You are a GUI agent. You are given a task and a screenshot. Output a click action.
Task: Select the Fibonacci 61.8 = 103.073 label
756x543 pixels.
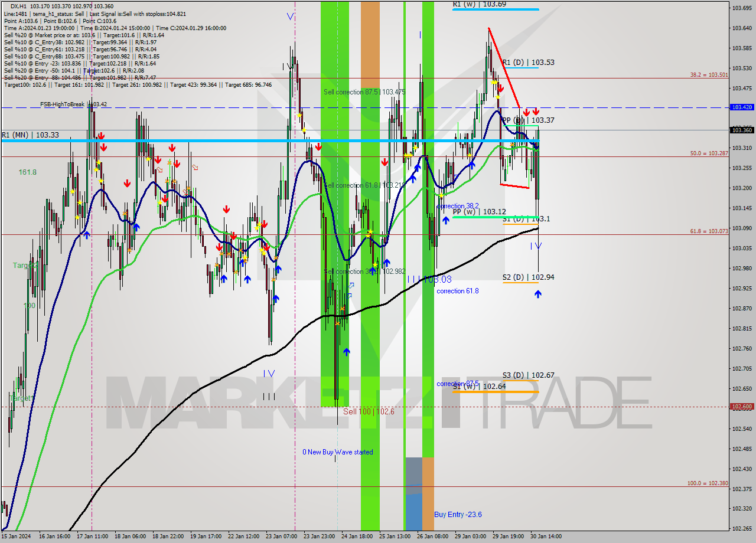tap(709, 231)
